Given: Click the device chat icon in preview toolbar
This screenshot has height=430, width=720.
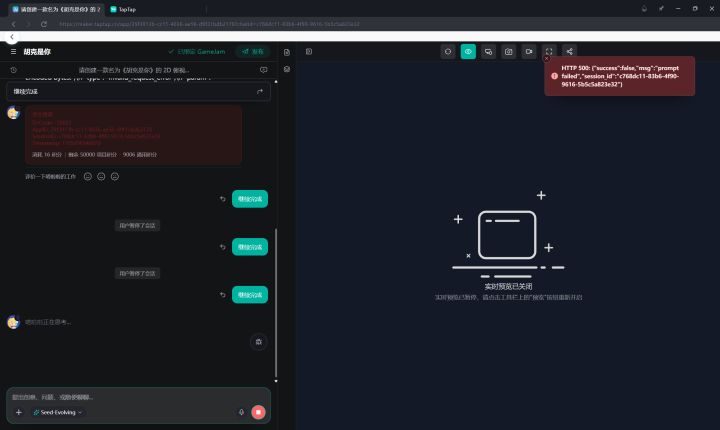Looking at the screenshot, I should click(489, 51).
